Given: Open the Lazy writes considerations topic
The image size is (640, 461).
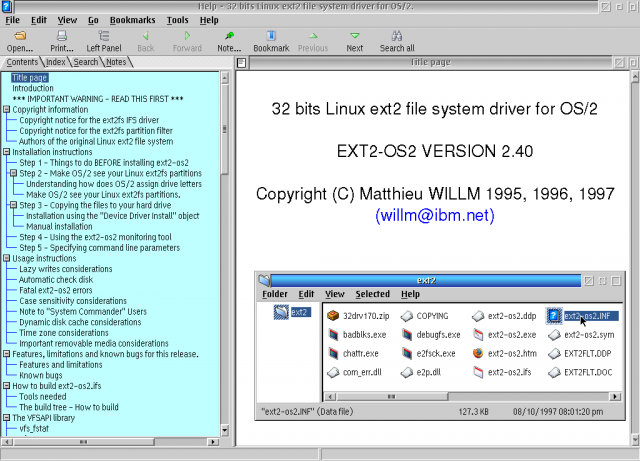Looking at the screenshot, I should click(66, 269).
